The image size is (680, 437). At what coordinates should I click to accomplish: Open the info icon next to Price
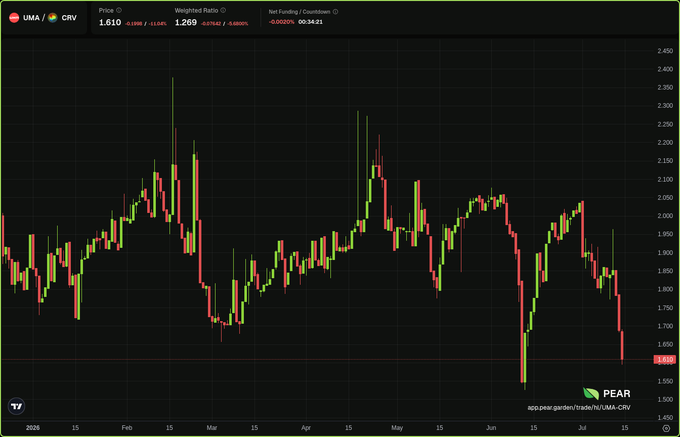119,10
